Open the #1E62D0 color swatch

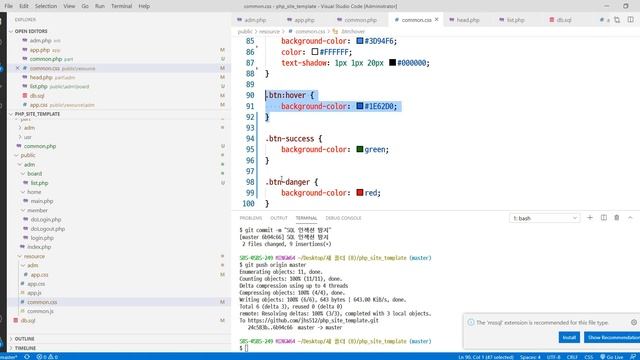(x=360, y=106)
